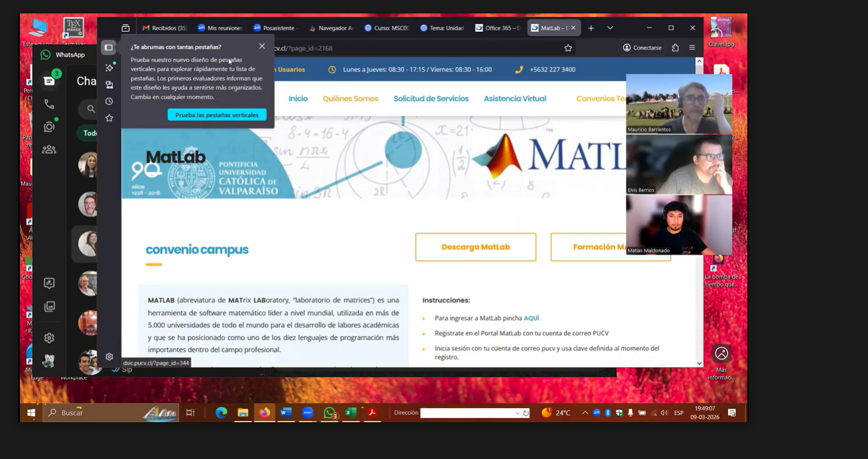This screenshot has height=459, width=868.
Task: Dismiss the vertical tabs tip popup
Action: coord(262,46)
